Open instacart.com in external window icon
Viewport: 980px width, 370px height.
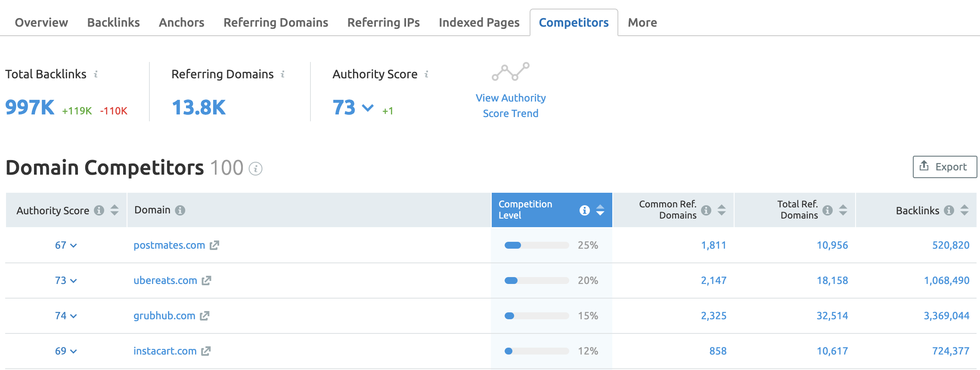click(x=206, y=351)
